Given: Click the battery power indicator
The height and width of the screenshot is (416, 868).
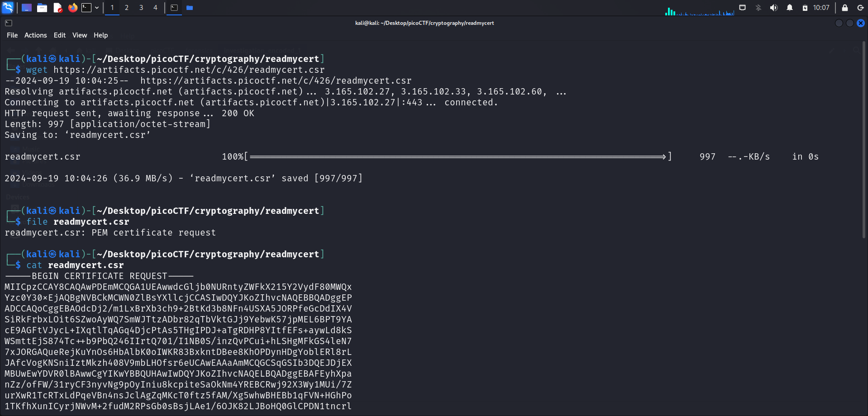Looking at the screenshot, I should [x=805, y=8].
